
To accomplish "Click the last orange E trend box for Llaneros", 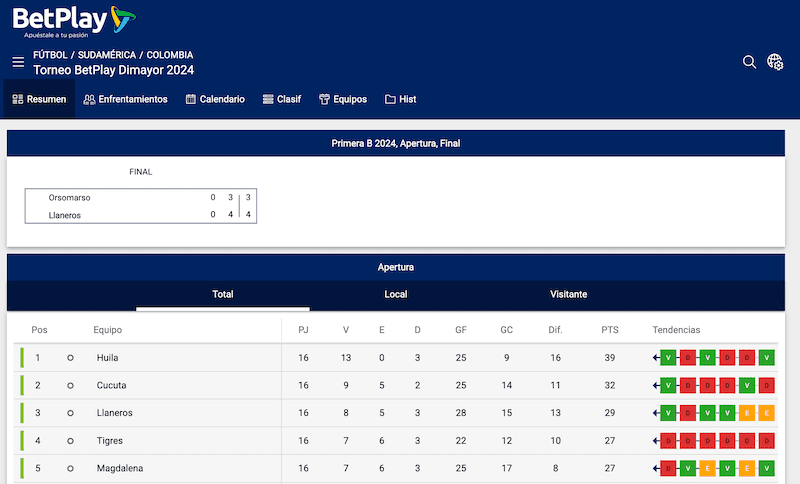I will [767, 413].
